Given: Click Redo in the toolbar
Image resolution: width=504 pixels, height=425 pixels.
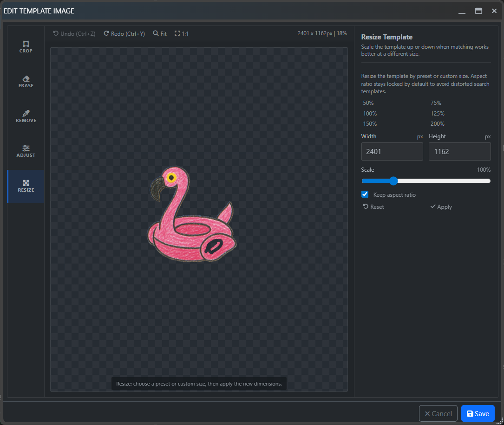Looking at the screenshot, I should pos(124,33).
